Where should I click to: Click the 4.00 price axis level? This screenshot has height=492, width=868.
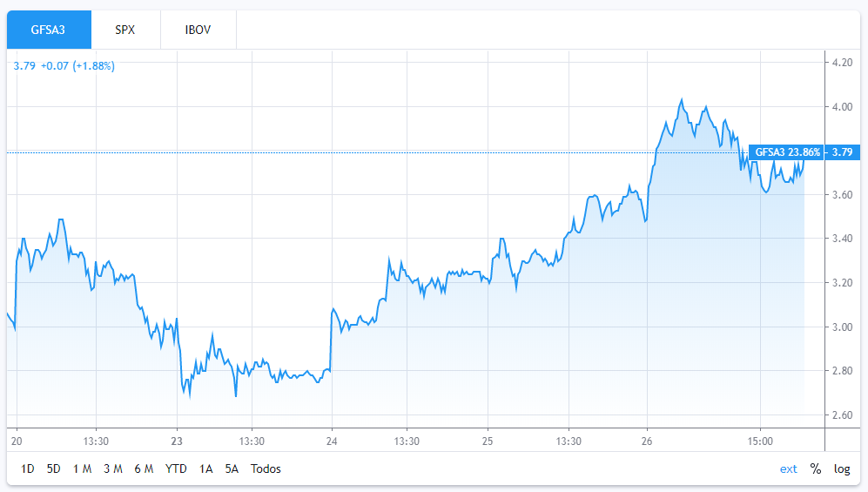[x=842, y=107]
